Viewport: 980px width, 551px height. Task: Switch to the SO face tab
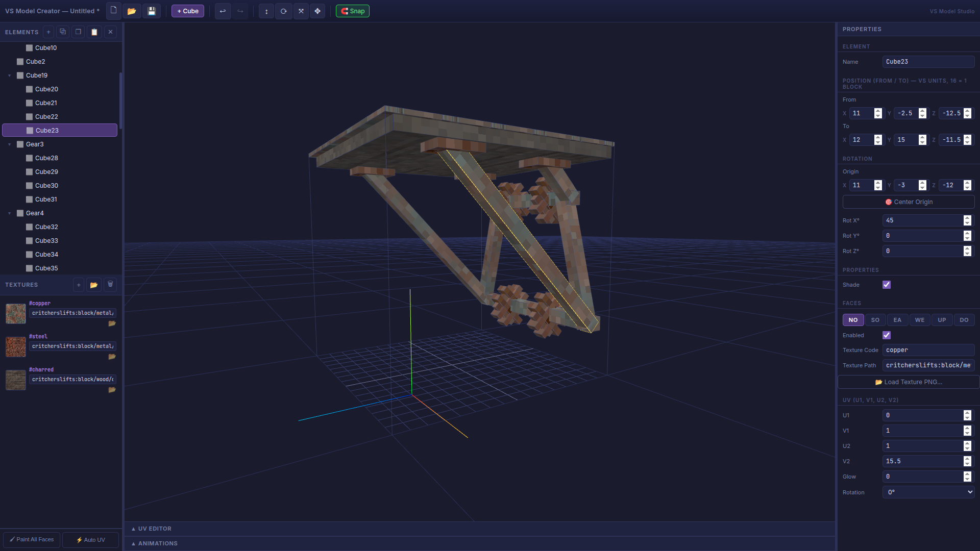point(875,320)
